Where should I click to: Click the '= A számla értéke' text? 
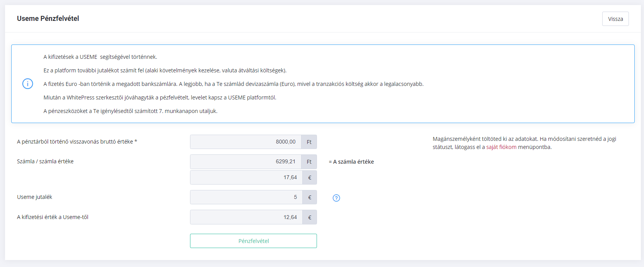point(351,162)
